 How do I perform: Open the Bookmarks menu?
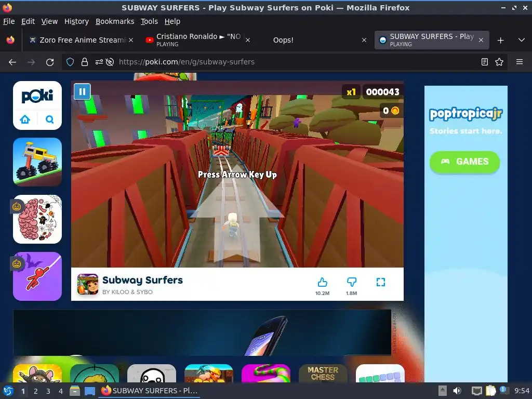point(115,21)
